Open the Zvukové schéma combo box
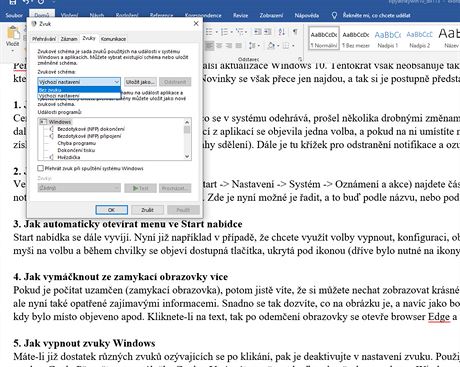This screenshot has width=460, height=367. tap(79, 82)
